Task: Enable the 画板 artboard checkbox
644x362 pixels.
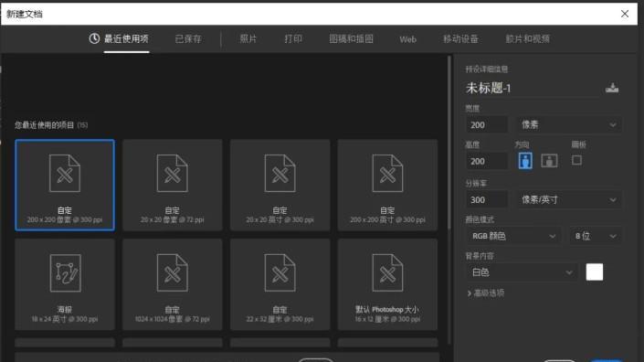Action: [x=576, y=160]
